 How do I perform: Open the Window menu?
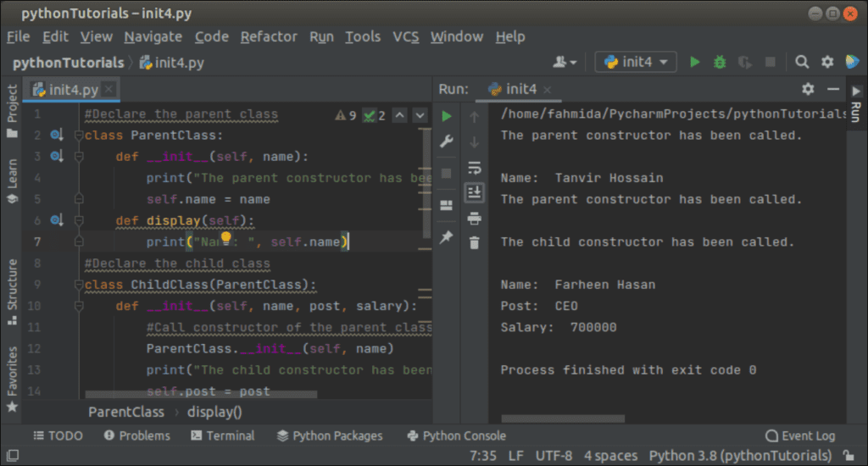click(x=457, y=36)
